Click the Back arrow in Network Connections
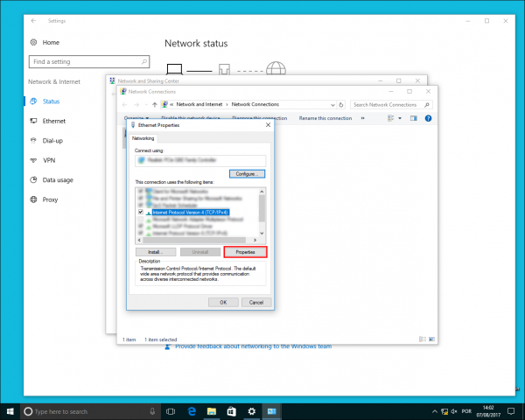 (124, 105)
